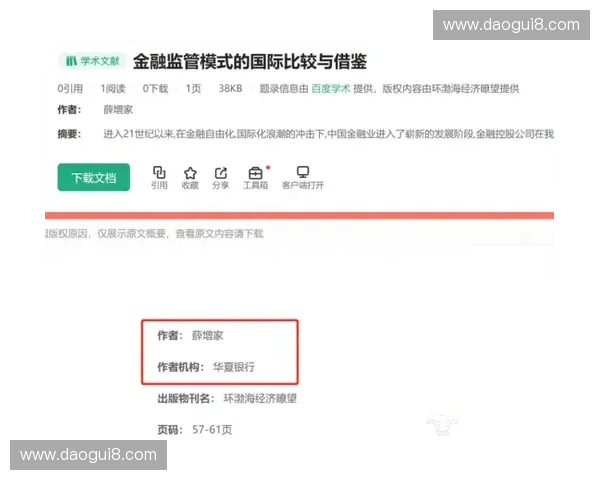The image size is (600, 480).
Task: Click author name 薛增家 under the title
Action: [x=118, y=110]
